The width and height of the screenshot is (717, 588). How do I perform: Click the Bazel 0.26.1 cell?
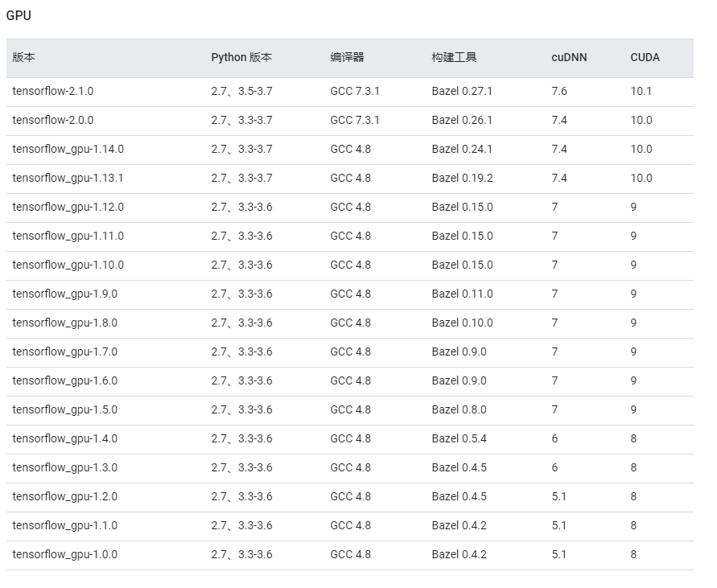point(462,120)
